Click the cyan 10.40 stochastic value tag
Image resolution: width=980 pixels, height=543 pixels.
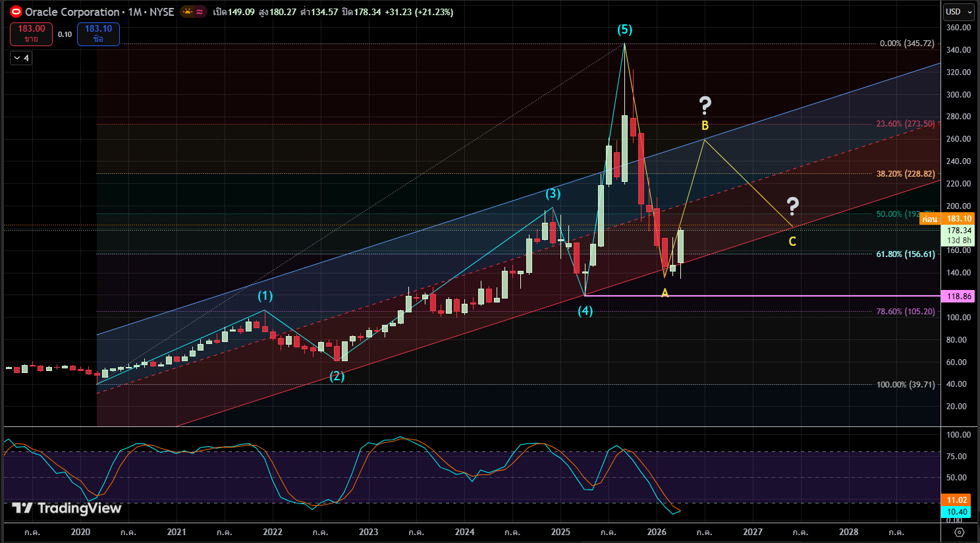point(957,512)
